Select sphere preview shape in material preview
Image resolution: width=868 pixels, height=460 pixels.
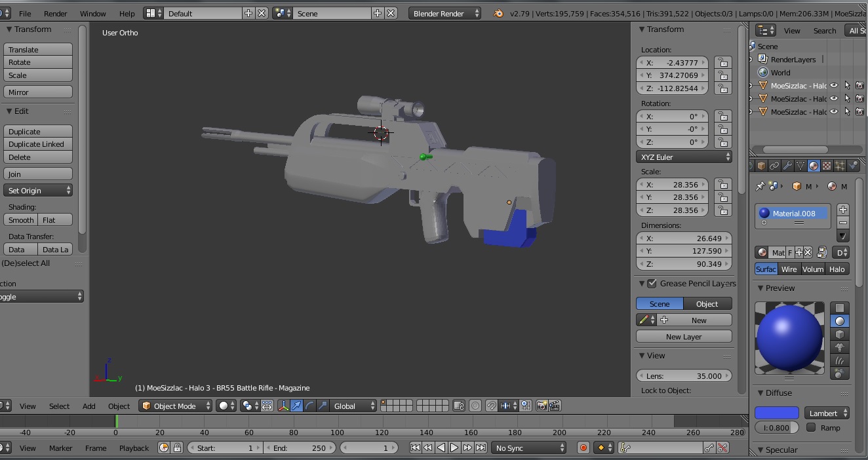(x=839, y=321)
